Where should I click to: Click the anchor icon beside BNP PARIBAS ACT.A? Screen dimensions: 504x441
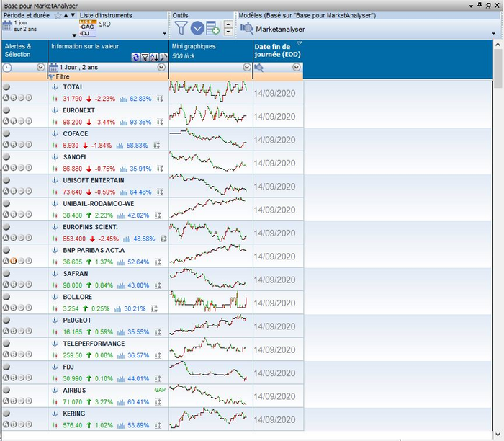55,250
